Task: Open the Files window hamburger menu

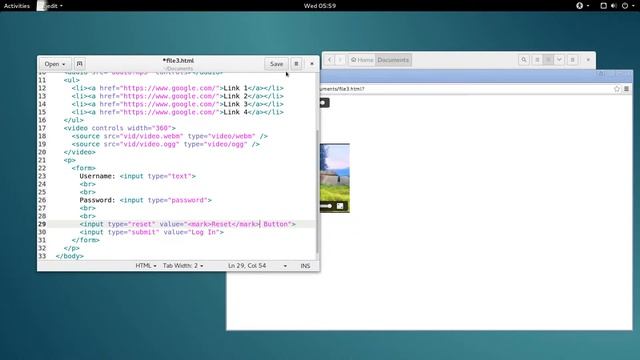Action: 573,60
